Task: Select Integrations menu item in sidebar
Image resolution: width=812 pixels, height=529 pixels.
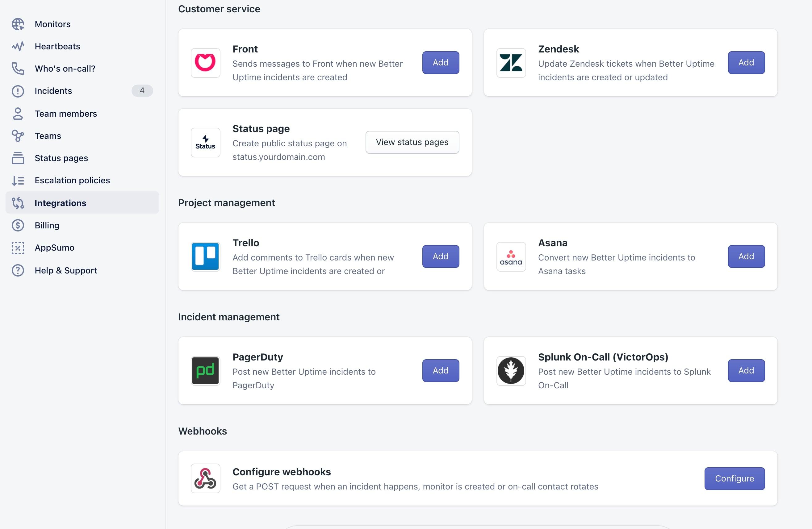Action: [x=61, y=202]
